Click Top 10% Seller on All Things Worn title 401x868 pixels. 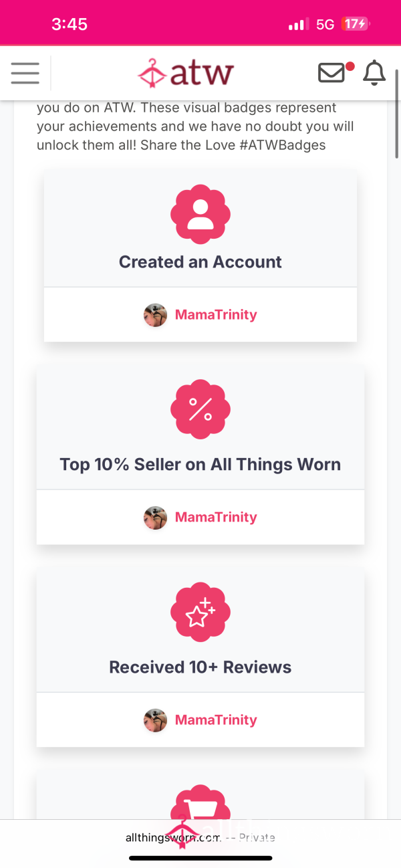200,465
